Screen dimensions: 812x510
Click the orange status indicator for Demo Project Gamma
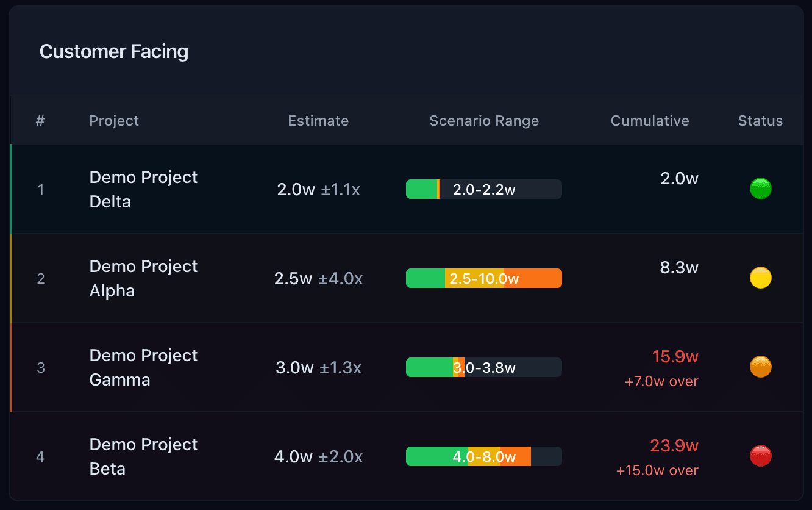[x=760, y=367]
